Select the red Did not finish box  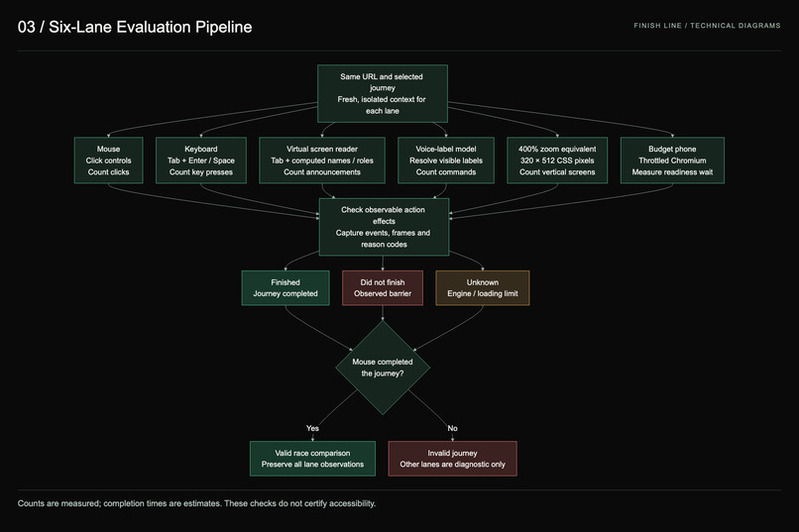click(383, 288)
